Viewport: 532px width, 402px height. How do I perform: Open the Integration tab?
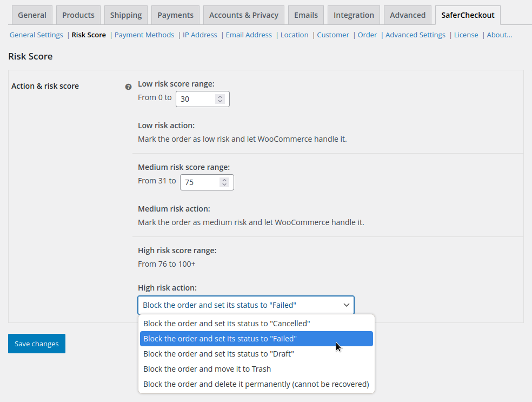354,15
